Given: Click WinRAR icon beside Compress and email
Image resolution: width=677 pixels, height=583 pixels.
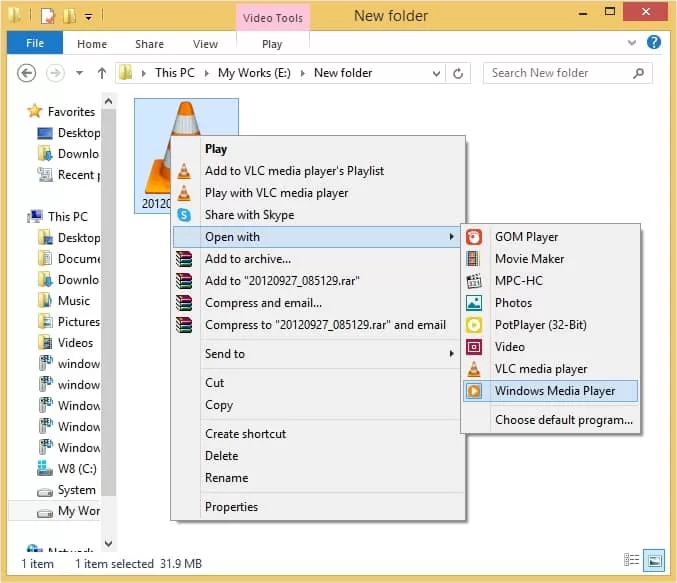Looking at the screenshot, I should [184, 303].
